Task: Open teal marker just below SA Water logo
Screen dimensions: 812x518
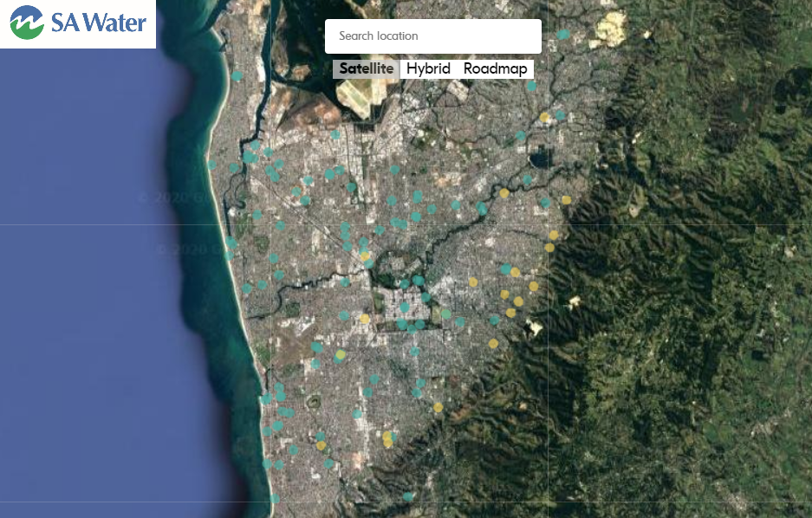Action: [237, 76]
